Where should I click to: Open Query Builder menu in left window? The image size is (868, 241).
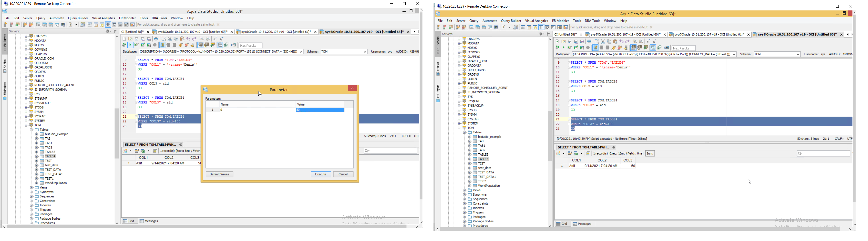click(78, 18)
